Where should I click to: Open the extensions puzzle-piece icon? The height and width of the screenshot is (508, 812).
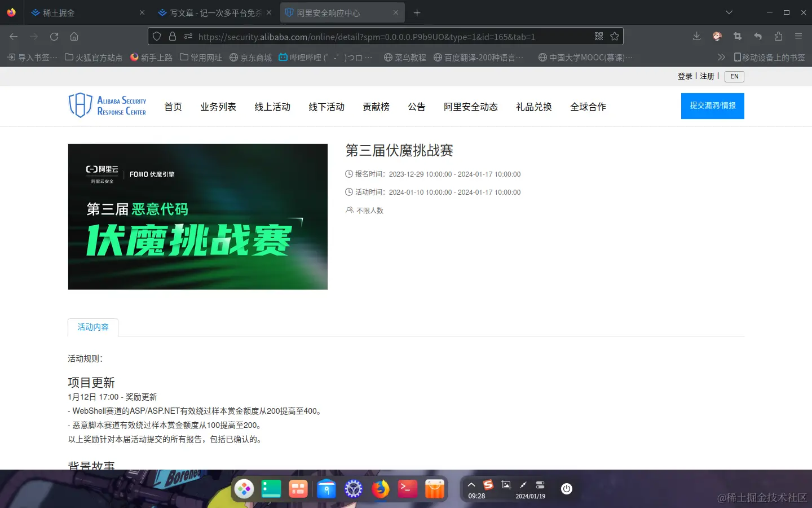[778, 36]
